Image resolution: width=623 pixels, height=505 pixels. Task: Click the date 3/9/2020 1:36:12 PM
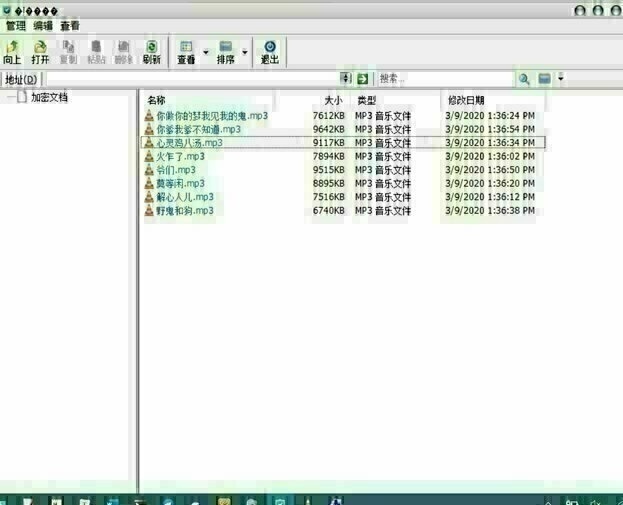coord(490,197)
